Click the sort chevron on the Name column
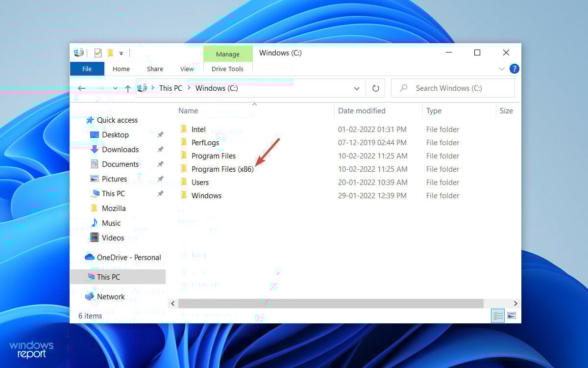The image size is (588, 368). (254, 104)
